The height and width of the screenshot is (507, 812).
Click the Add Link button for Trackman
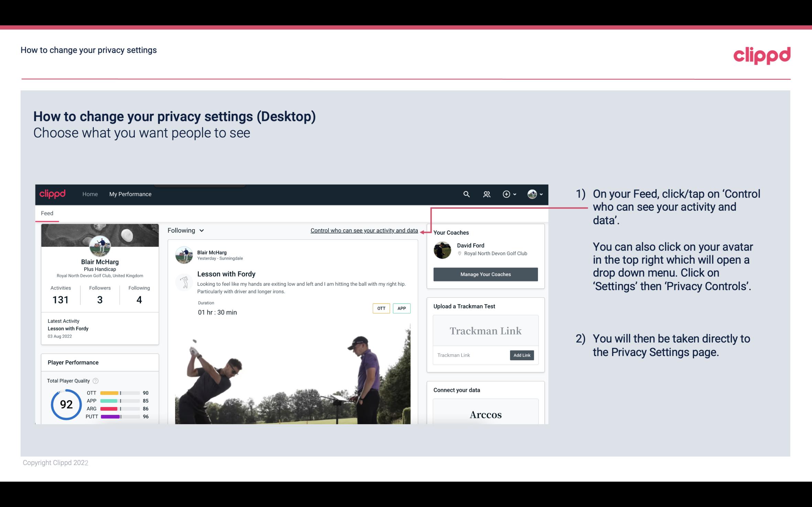pyautogui.click(x=521, y=355)
